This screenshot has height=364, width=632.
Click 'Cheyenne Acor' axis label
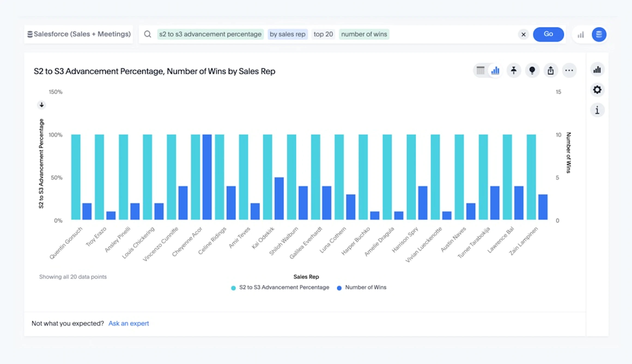pyautogui.click(x=187, y=242)
